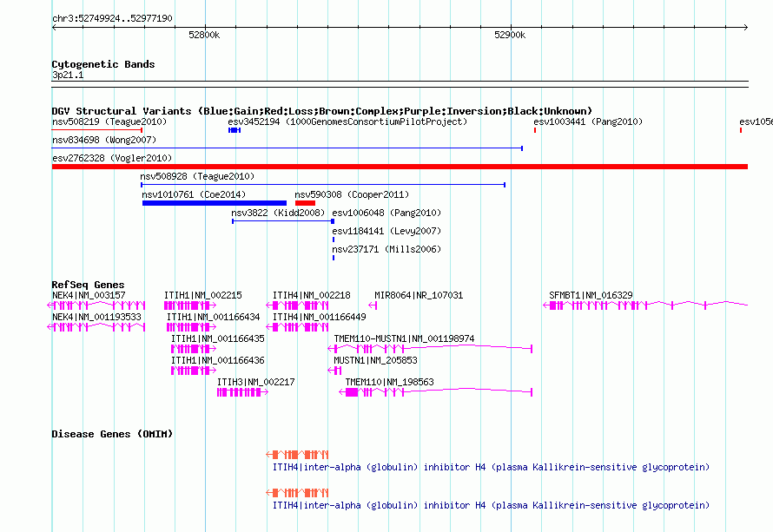The height and width of the screenshot is (532, 773).
Task: Select the TMEM110-MUSTN1 gene glyph
Action: pos(430,349)
